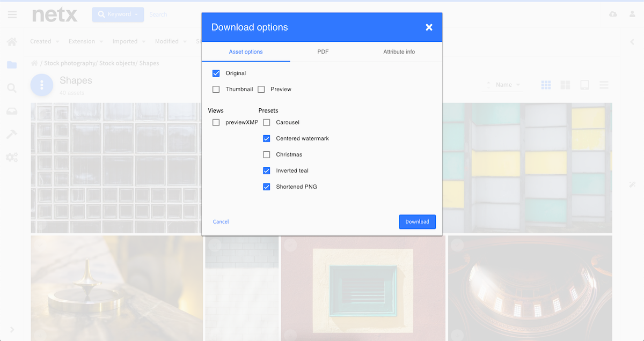Image resolution: width=644 pixels, height=341 pixels.
Task: Open the glass block wall thumbnail
Action: tap(115, 168)
